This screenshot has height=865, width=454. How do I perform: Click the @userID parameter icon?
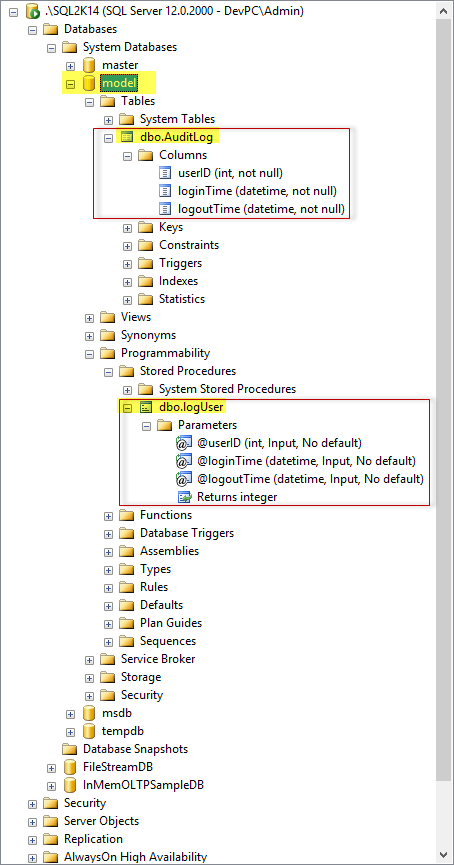pos(184,443)
